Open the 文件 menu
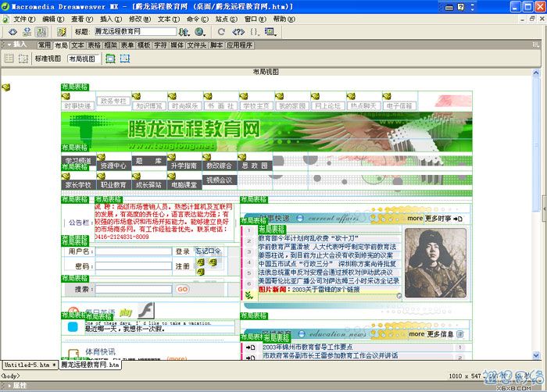Viewport: 547px width, 392px height. pyautogui.click(x=24, y=20)
